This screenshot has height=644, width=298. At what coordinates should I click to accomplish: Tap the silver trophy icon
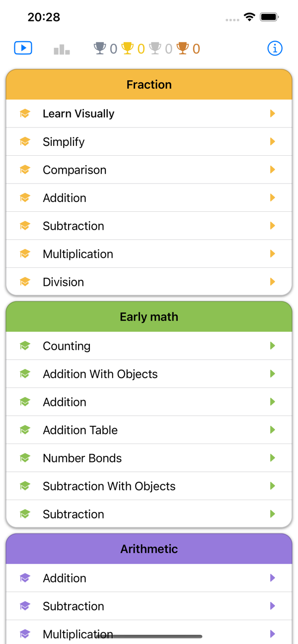tap(155, 48)
